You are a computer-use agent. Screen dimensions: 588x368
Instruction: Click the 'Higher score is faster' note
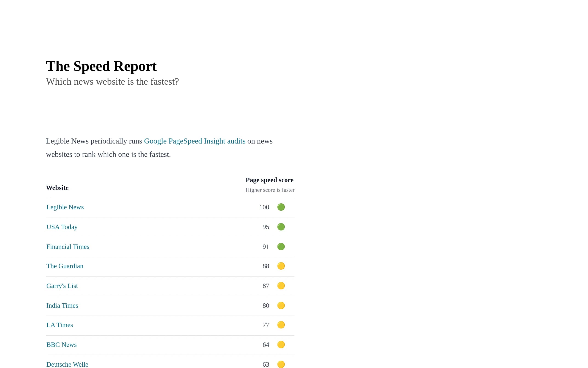[270, 190]
